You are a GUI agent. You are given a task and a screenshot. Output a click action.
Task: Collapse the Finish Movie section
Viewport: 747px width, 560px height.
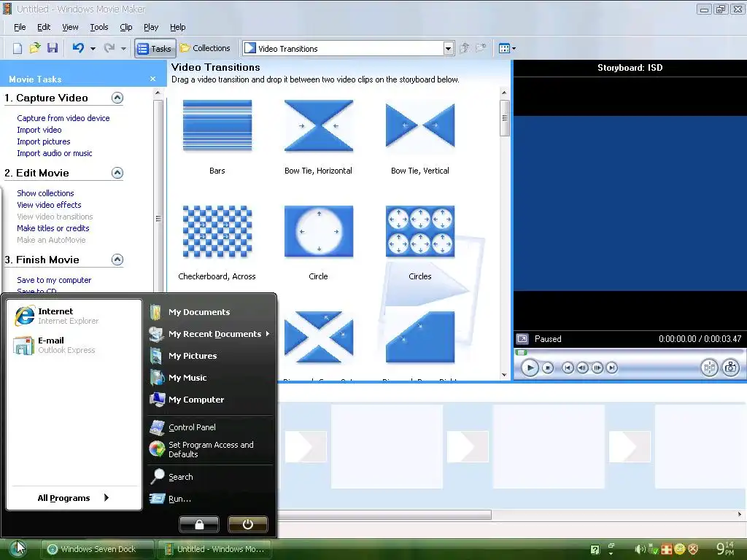coord(117,260)
